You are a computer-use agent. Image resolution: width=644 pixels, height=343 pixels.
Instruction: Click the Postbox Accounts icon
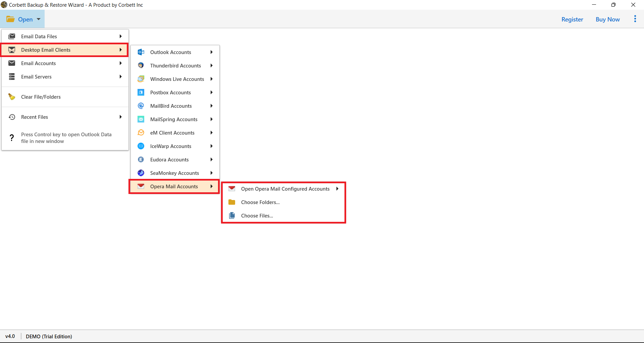pyautogui.click(x=141, y=92)
